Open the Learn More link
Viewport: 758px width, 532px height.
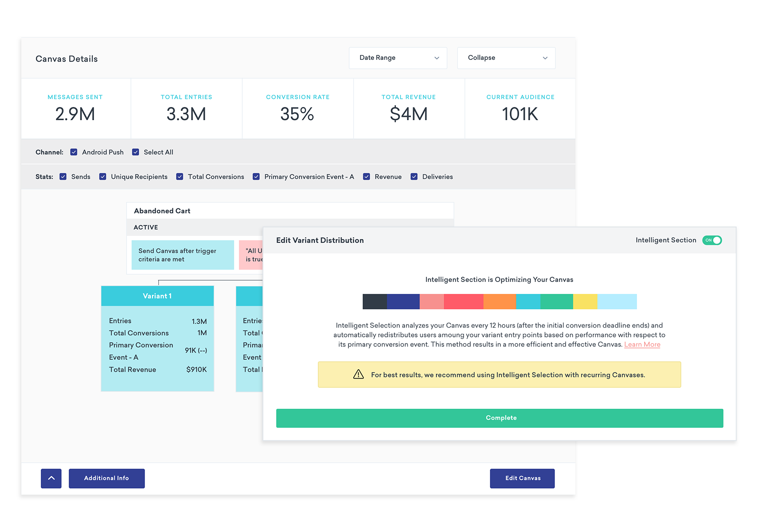click(642, 344)
